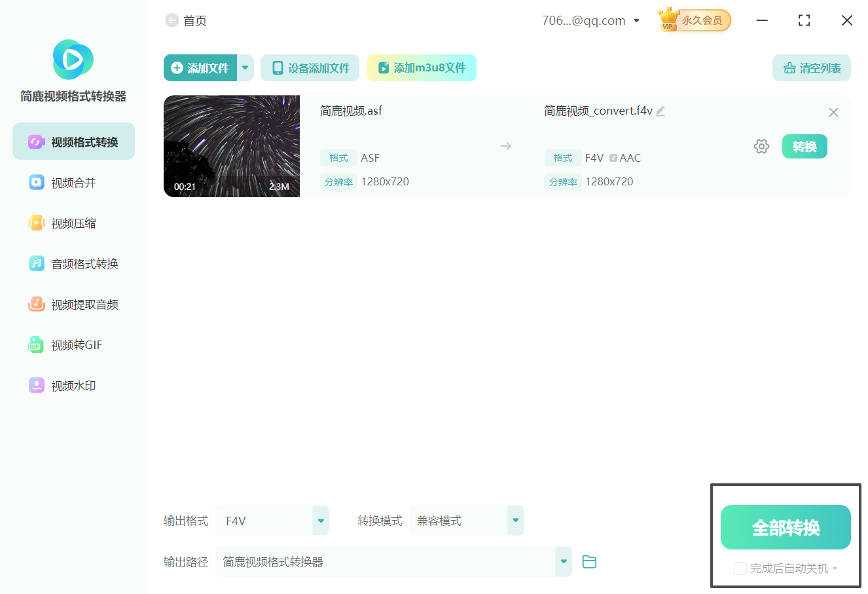
Task: Open output path folder icon
Action: 588,561
